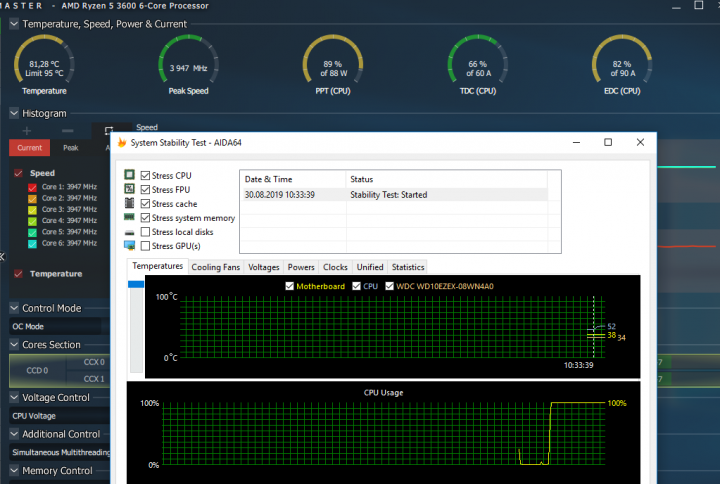The height and width of the screenshot is (484, 720).
Task: Click the histogram reset view icon
Action: tap(108, 131)
